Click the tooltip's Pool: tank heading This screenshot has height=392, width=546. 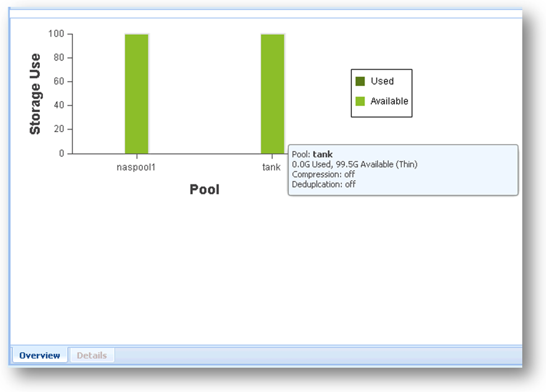[x=312, y=155]
